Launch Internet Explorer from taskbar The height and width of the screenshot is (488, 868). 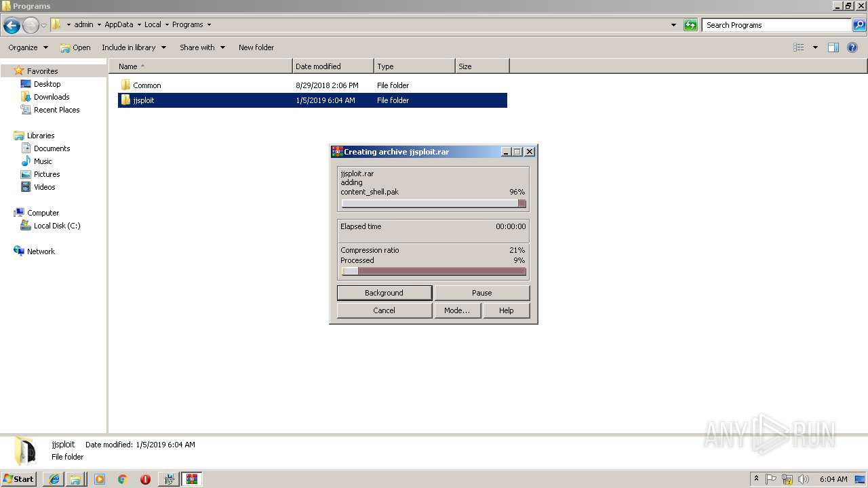(54, 479)
